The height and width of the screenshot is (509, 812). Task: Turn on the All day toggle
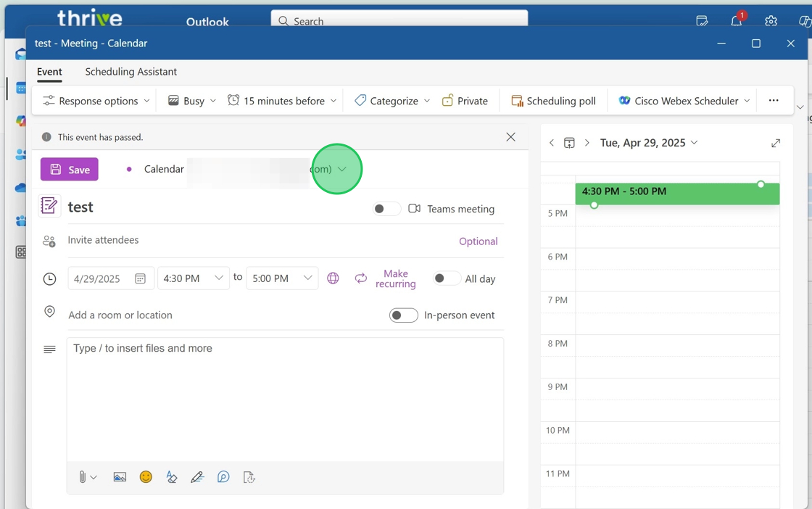click(x=446, y=278)
